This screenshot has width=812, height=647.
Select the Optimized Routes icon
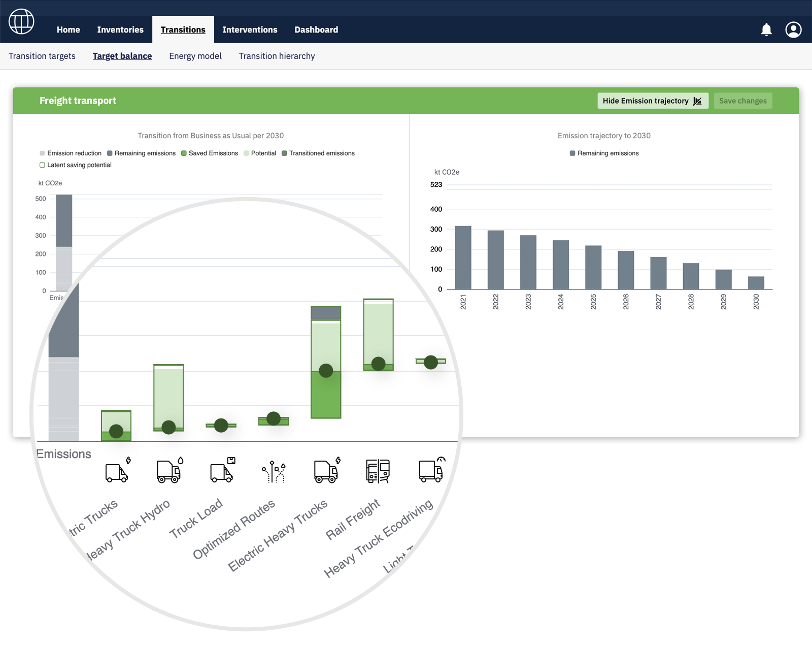[274, 471]
